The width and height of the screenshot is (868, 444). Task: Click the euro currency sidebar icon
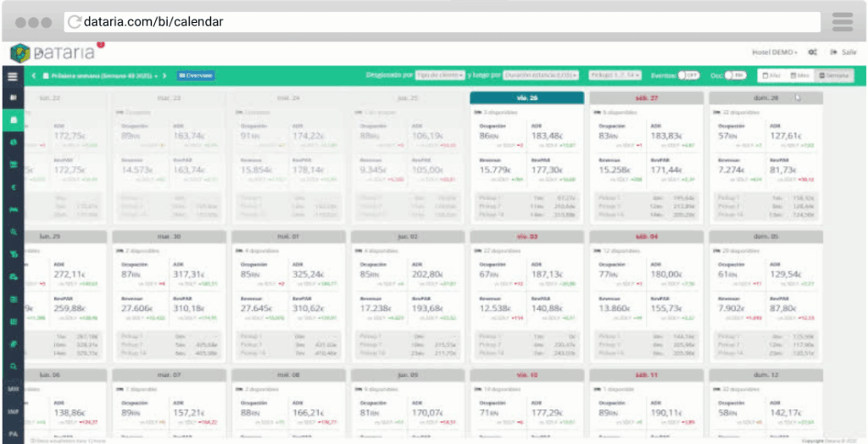(13, 186)
